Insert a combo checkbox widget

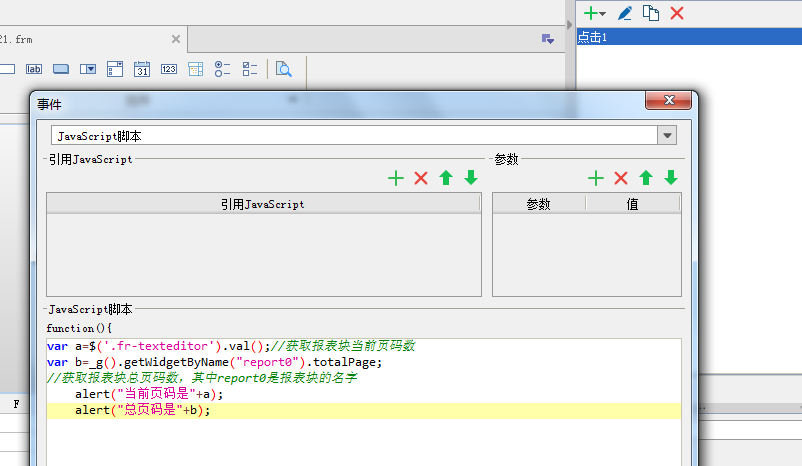[115, 69]
